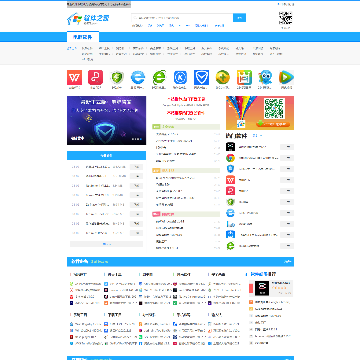Click the blue search button next to search box
Screen dimensions: 360x360
coord(239,18)
